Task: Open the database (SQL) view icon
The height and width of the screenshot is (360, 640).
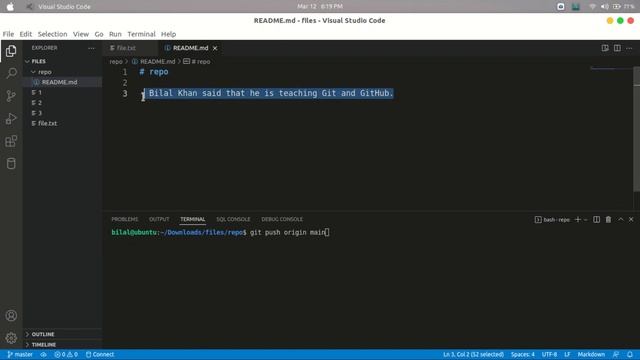Action: [11, 164]
